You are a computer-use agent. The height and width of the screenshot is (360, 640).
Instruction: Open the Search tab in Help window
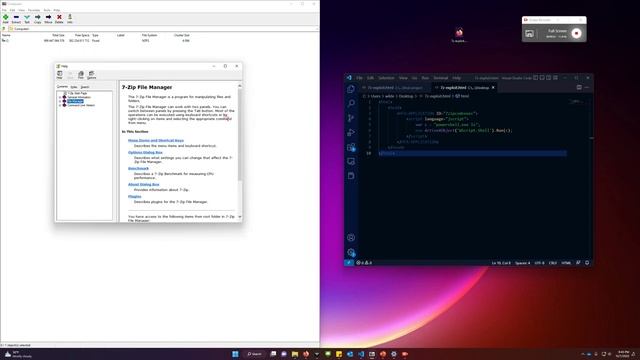click(x=85, y=87)
